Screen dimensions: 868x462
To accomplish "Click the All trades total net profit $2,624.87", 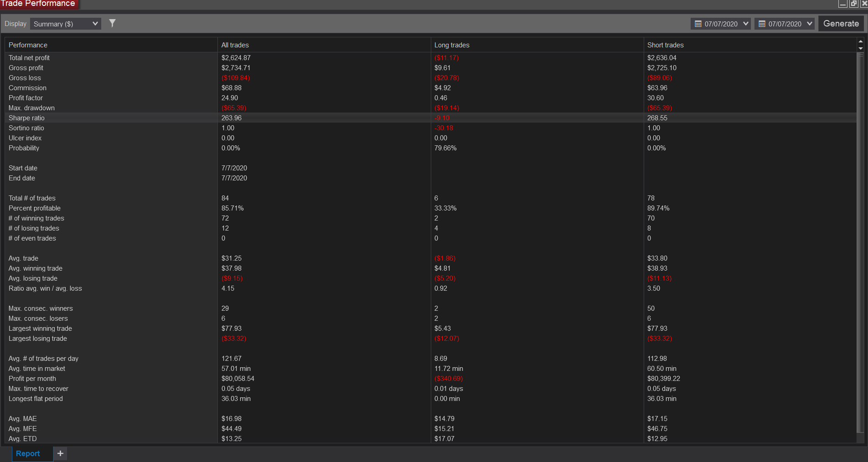I will point(236,58).
